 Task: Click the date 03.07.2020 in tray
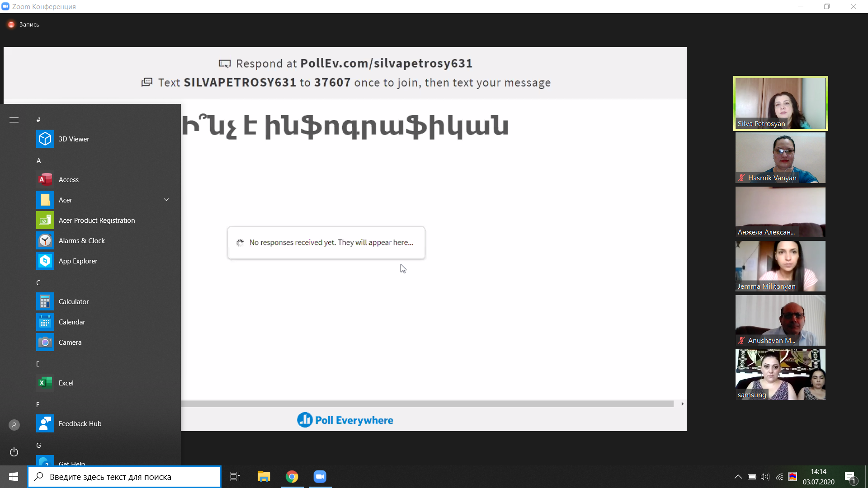[x=818, y=482]
